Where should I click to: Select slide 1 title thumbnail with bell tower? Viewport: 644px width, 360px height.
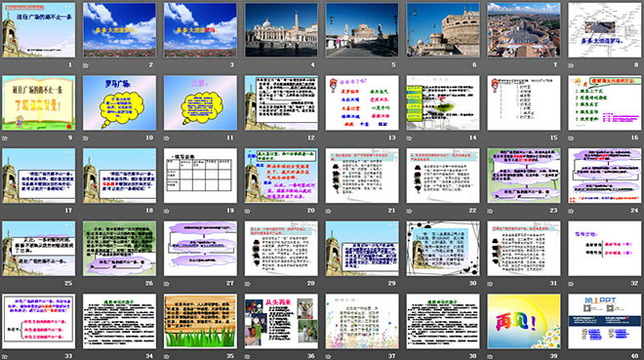tap(39, 30)
